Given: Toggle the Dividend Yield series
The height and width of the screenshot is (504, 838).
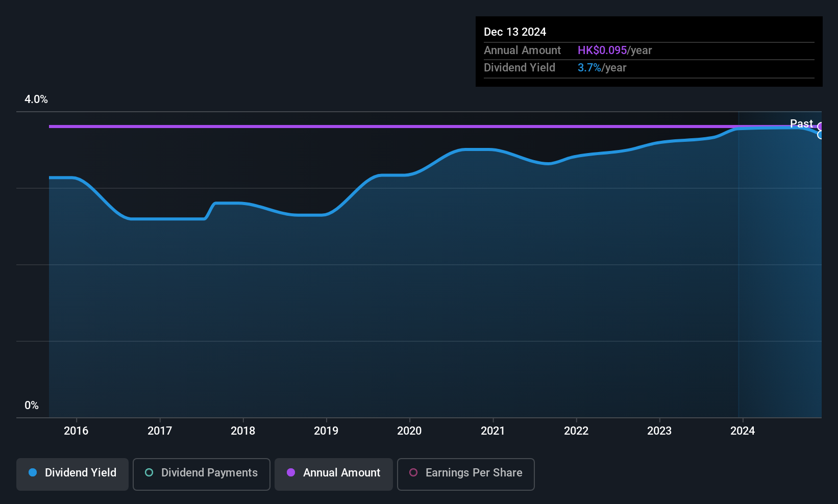Looking at the screenshot, I should point(72,474).
